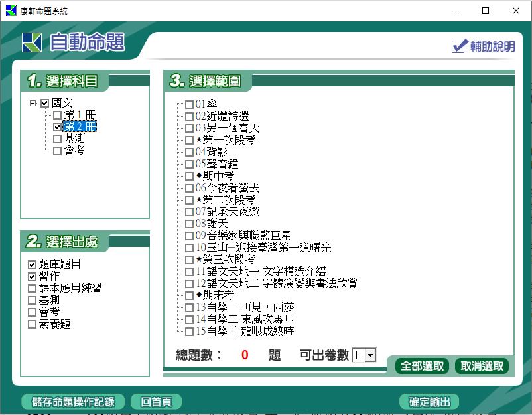
Task: Toggle the 習作 source checkbox
Action: 33,277
